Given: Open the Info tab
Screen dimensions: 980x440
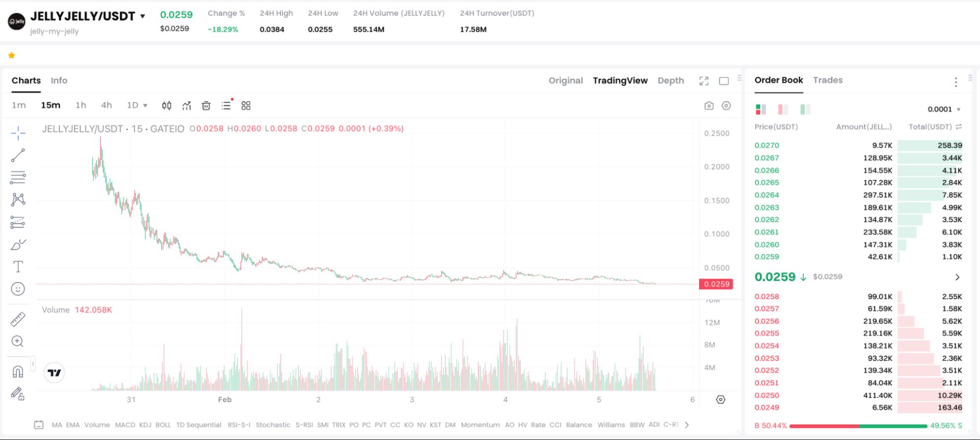Looking at the screenshot, I should click(x=59, y=80).
